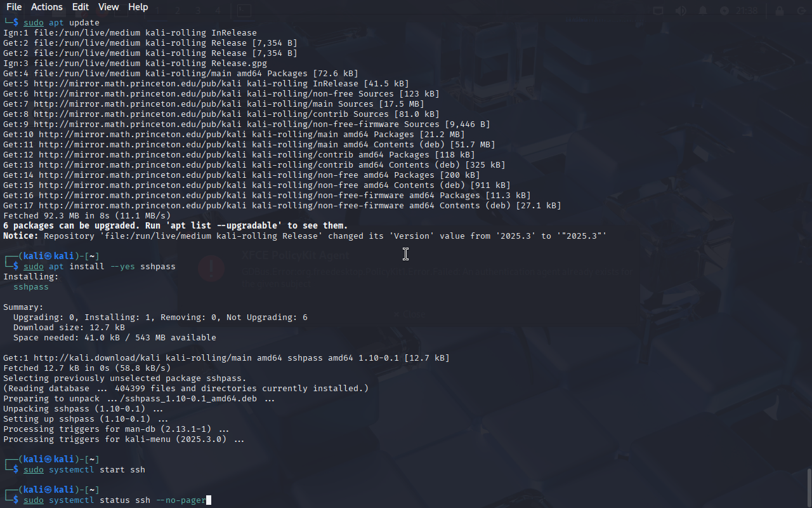Click the 'Get:7' main Sources [17.5 MB] line
Viewport: 812px width, 508px height.
click(x=214, y=104)
